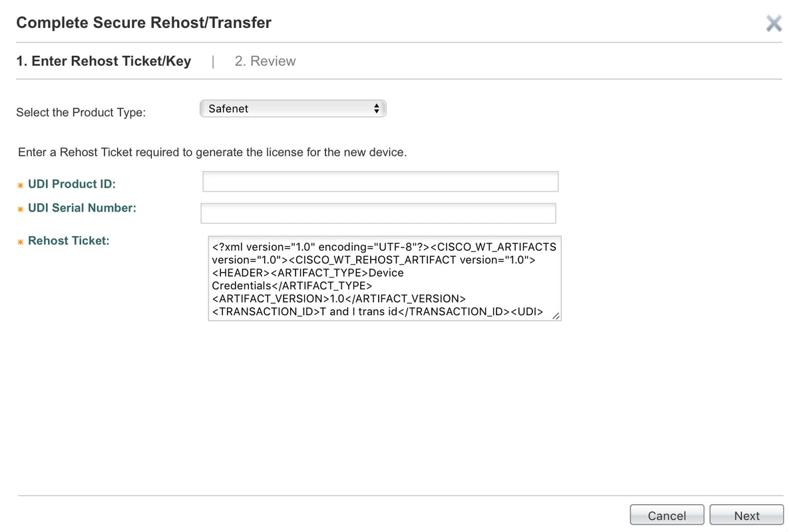Viewport: 790px width, 532px height.
Task: Click the Select the Product Type label
Action: [x=81, y=112]
